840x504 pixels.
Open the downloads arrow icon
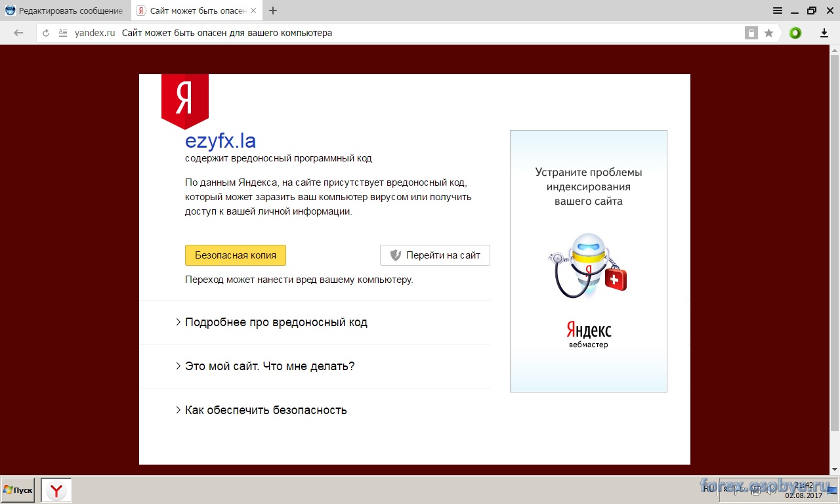pyautogui.click(x=824, y=33)
